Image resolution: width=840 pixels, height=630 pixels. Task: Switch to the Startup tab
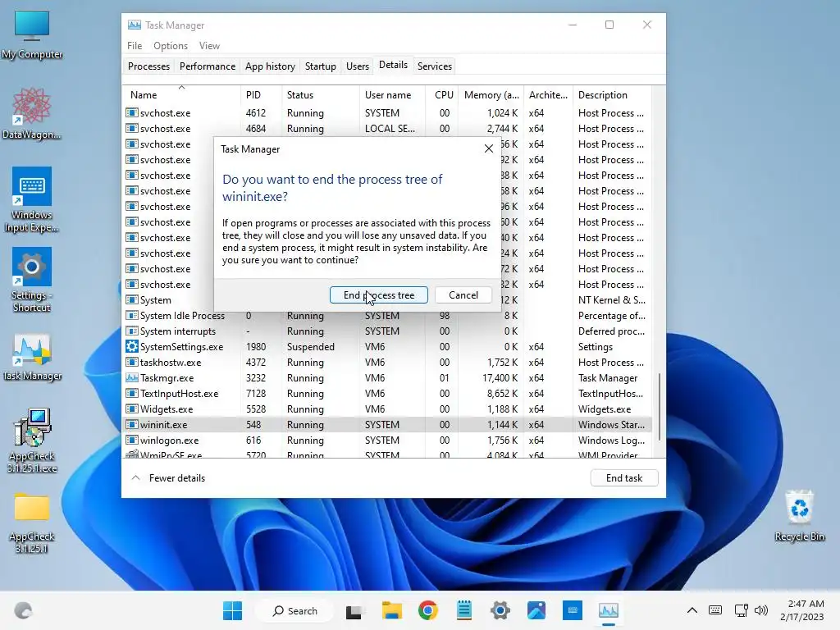click(x=321, y=66)
